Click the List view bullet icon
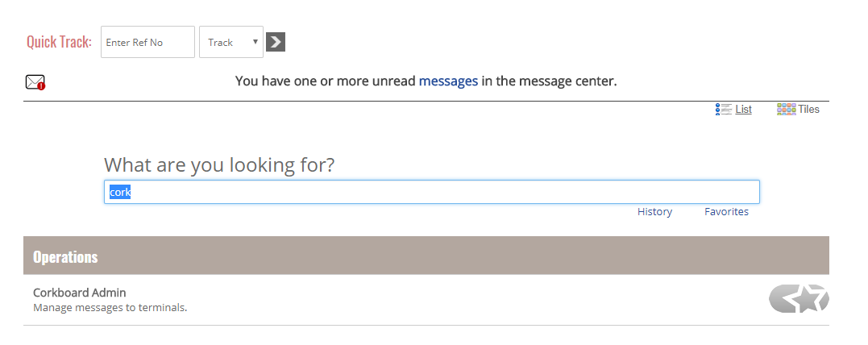This screenshot has height=345, width=868. [x=724, y=109]
